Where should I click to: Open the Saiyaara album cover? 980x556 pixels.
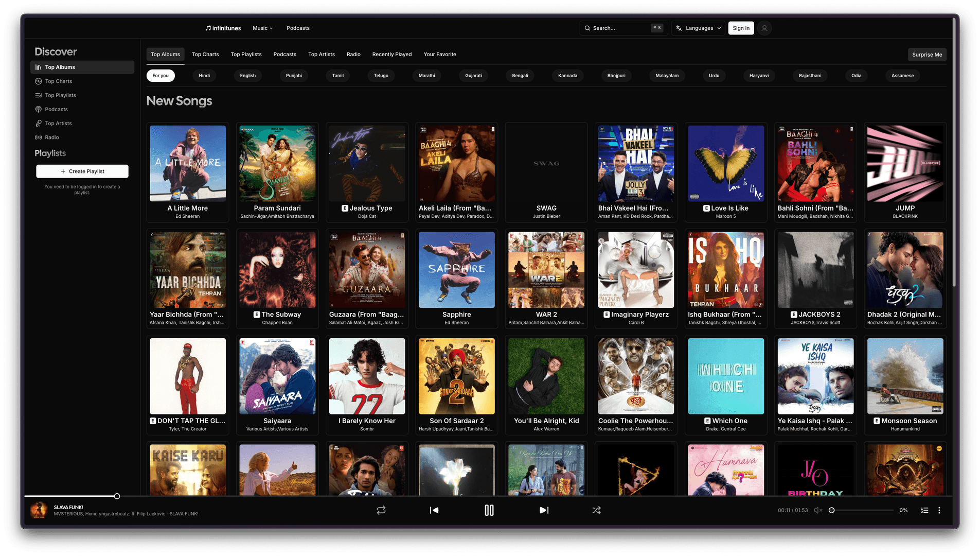pyautogui.click(x=277, y=376)
